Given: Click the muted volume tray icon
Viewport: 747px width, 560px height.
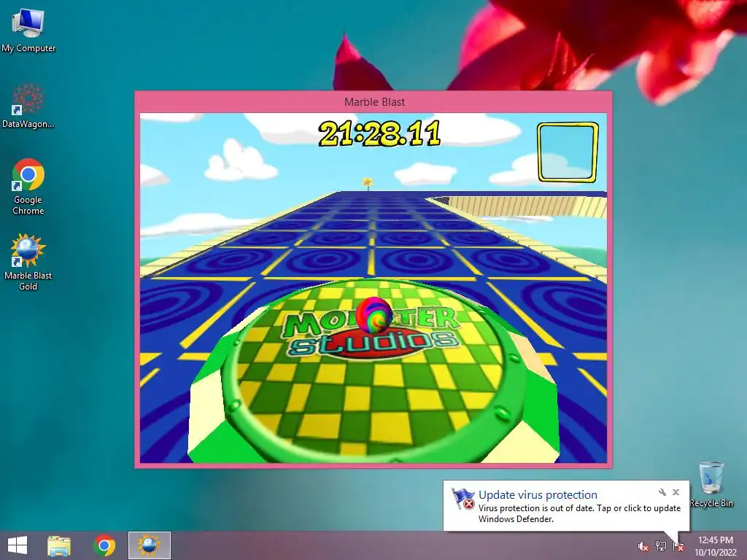Looking at the screenshot, I should click(643, 546).
